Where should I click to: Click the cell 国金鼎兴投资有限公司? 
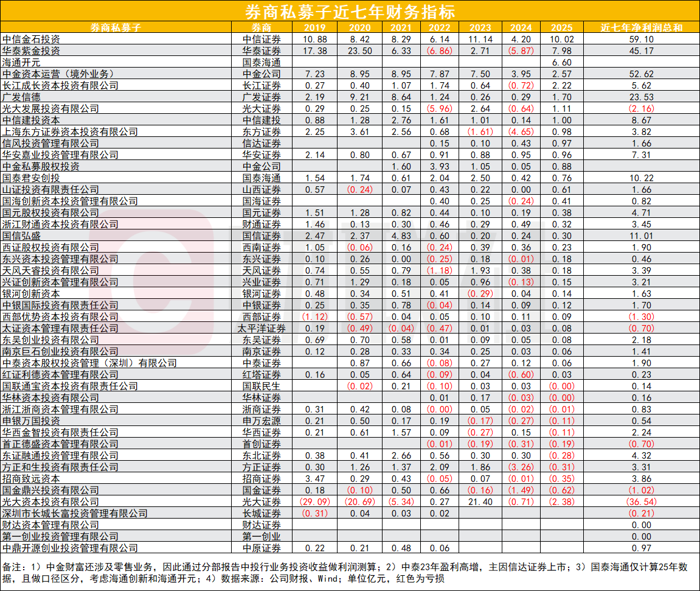tap(50, 491)
